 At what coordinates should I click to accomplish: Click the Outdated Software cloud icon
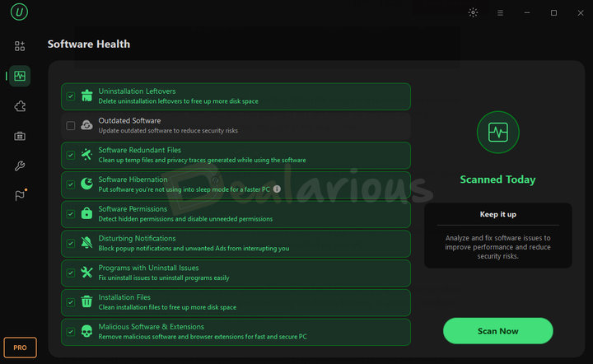coord(86,125)
